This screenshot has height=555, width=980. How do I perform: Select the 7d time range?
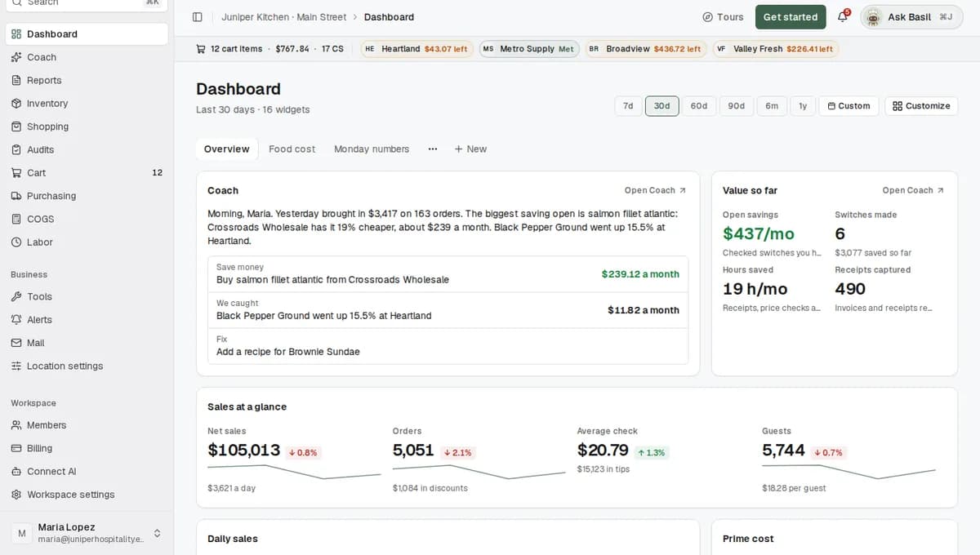[628, 106]
